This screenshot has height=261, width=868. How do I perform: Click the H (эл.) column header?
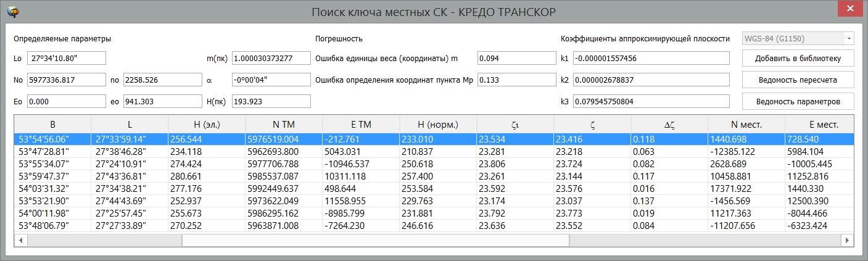tap(207, 124)
